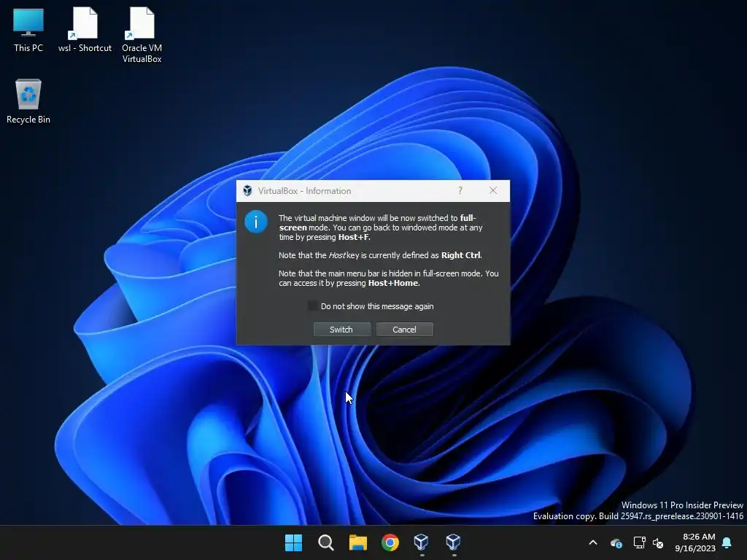Select the This PC desktop icon
The width and height of the screenshot is (747, 560).
pyautogui.click(x=28, y=30)
